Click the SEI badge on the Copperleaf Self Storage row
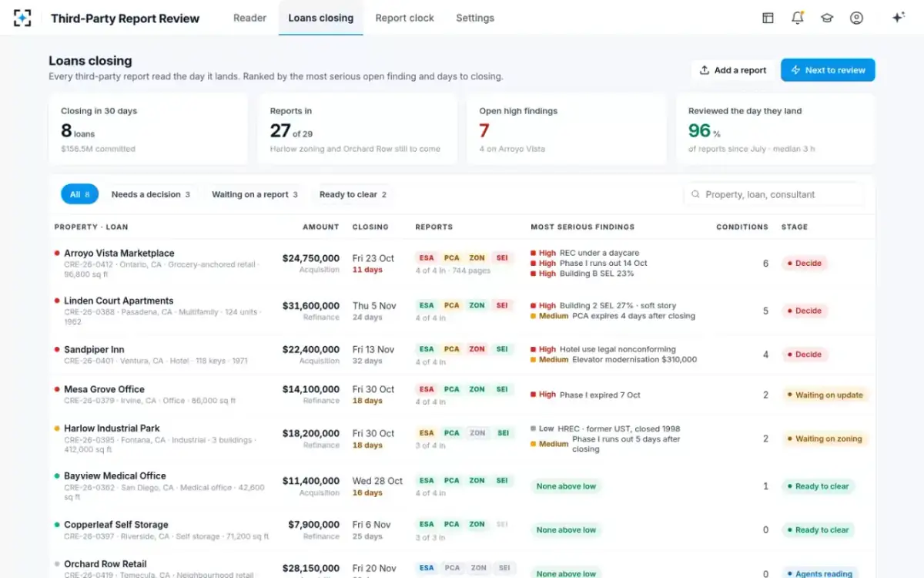Image resolution: width=924 pixels, height=578 pixels. coord(502,525)
